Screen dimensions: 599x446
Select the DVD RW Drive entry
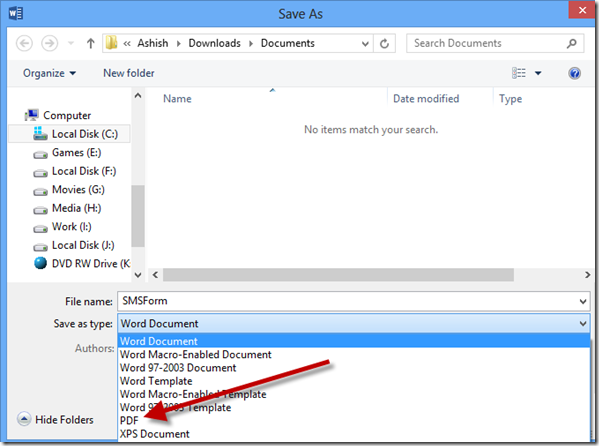coord(91,264)
